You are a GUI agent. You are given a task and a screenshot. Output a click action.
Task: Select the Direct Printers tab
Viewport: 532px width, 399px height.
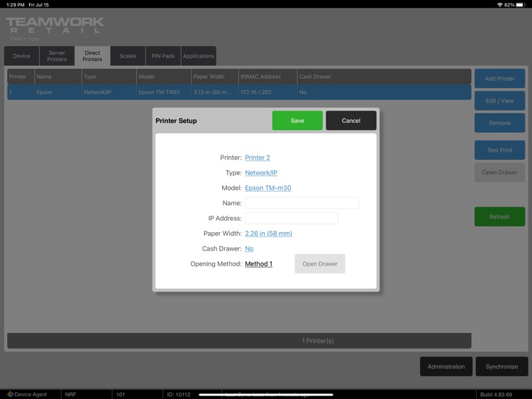pos(92,56)
